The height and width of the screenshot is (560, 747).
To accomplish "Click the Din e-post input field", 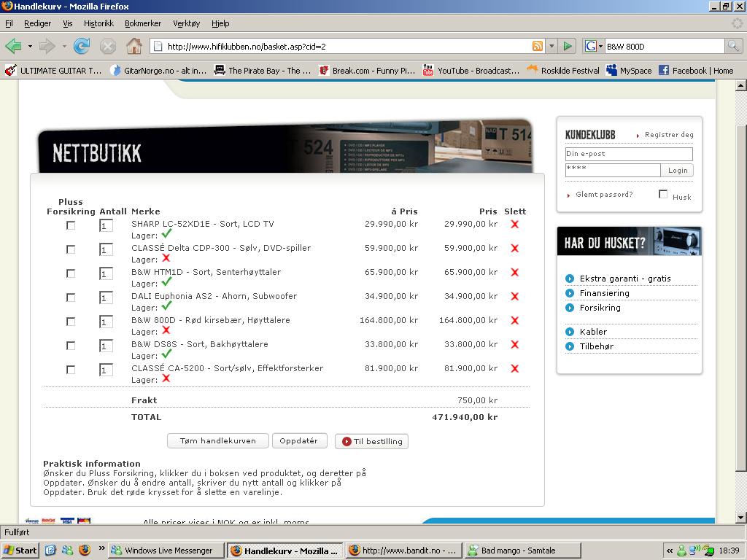I will tap(629, 154).
